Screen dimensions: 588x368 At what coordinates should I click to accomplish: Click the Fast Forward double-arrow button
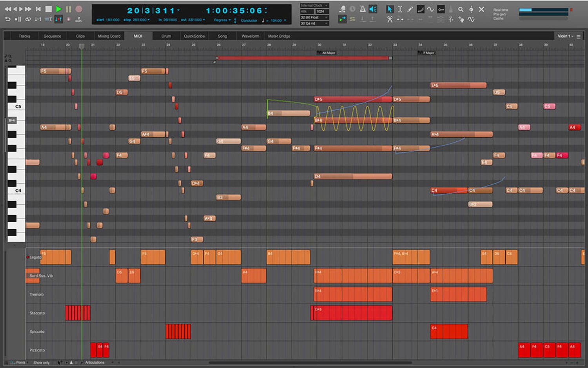pos(28,9)
